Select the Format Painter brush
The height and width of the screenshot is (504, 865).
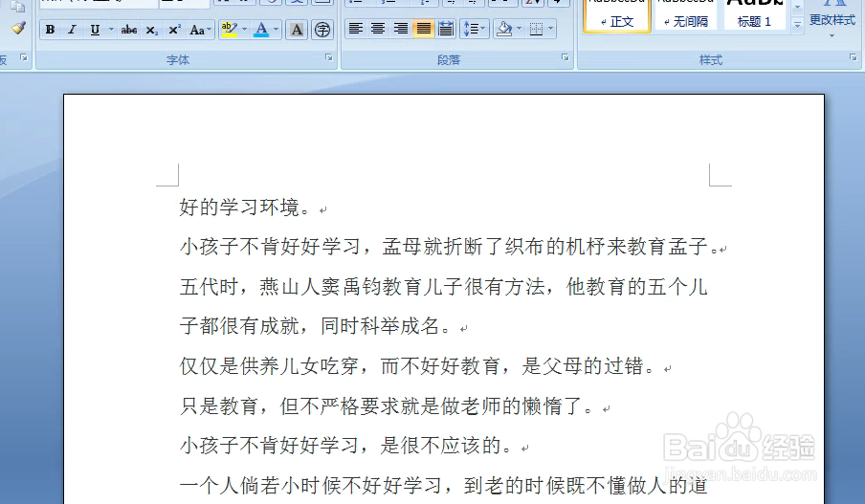[18, 28]
